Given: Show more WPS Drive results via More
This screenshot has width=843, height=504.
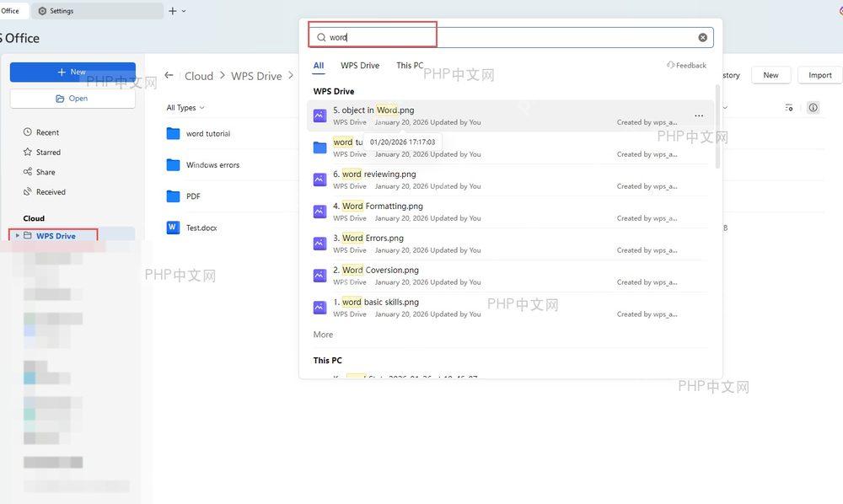Looking at the screenshot, I should (x=323, y=335).
